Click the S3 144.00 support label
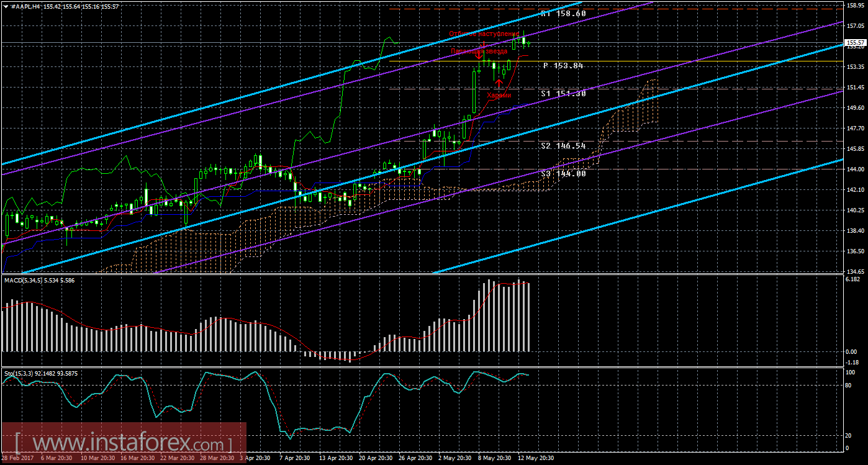The height and width of the screenshot is (465, 868). click(563, 174)
